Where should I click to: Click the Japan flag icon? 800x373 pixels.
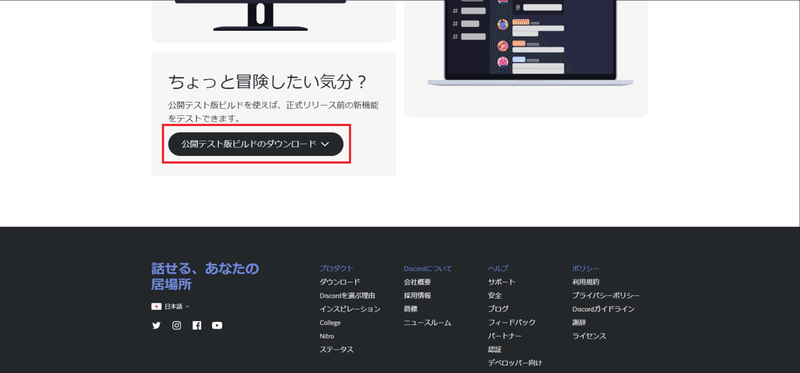pos(156,307)
